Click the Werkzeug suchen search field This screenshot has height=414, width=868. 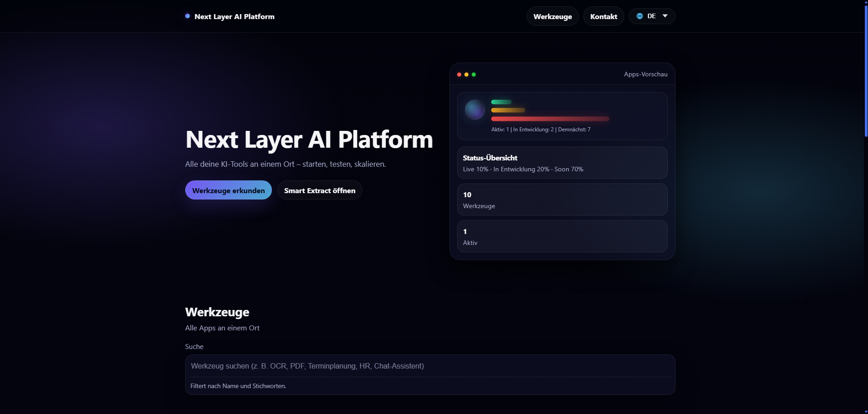click(430, 366)
